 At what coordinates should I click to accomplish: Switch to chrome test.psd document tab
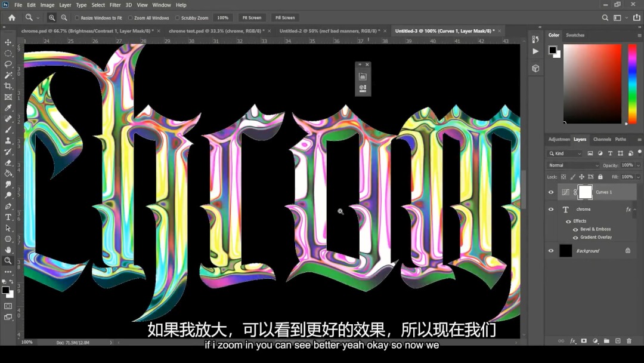tap(216, 31)
